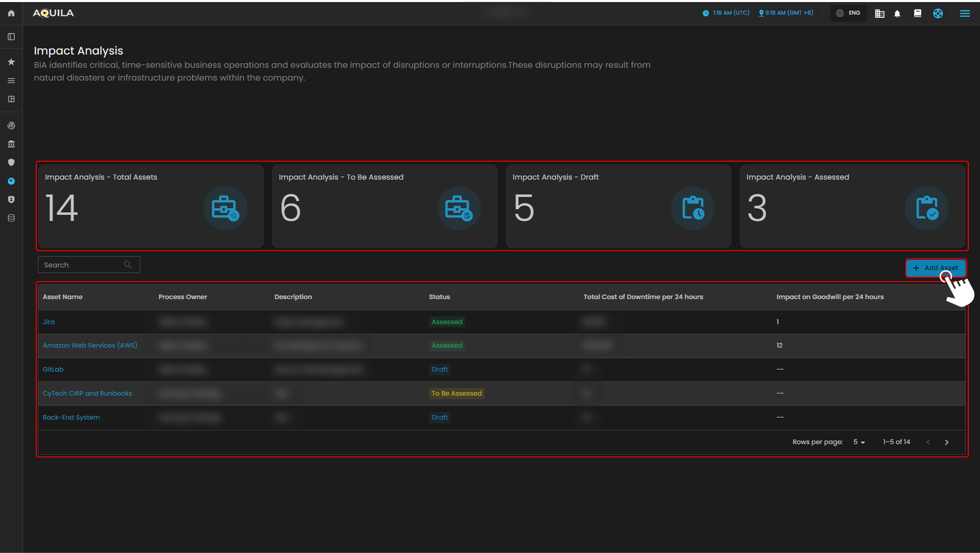Toggle the sidebar panel layout icon
Screen dimensions: 980x553
pos(11,37)
